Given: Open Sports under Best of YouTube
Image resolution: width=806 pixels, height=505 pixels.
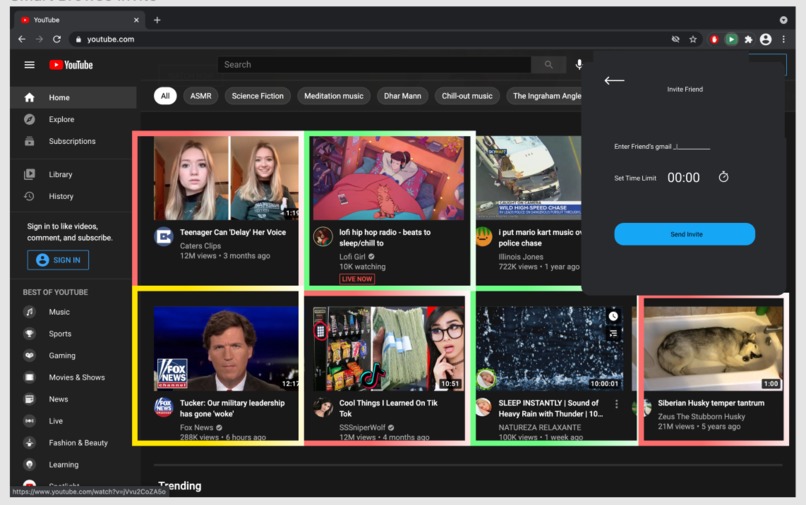Looking at the screenshot, I should (73, 334).
